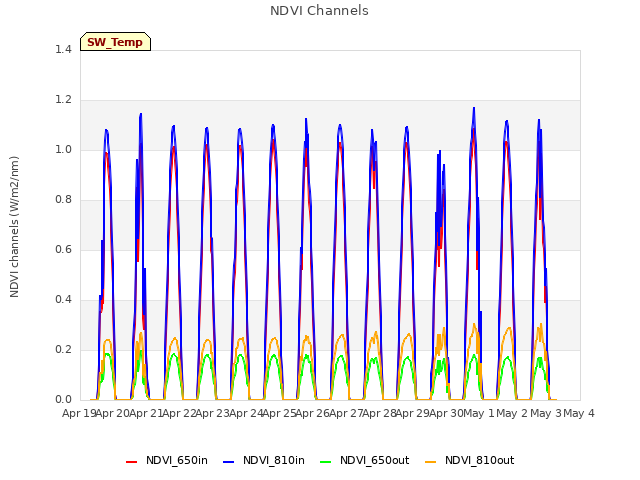Screen dimensions: 640x480
Task: Click the orange NDVI_810out legend swatch
Action: coord(431,462)
